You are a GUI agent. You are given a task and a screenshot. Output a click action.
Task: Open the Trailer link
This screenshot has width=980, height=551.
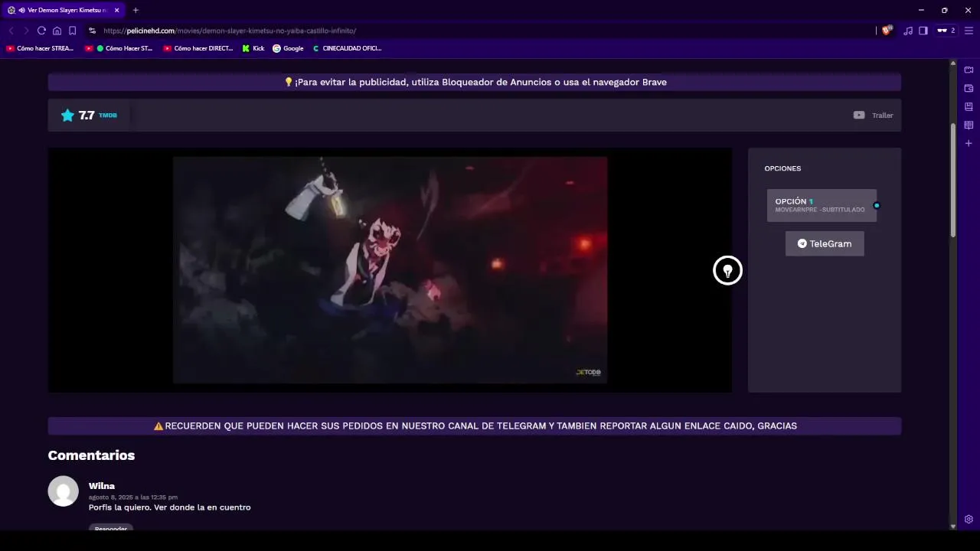click(882, 116)
